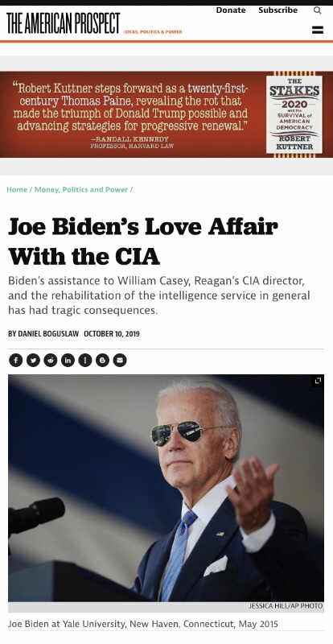This screenshot has height=644, width=333.
Task: Go to Home breadcrumb
Action: point(17,190)
